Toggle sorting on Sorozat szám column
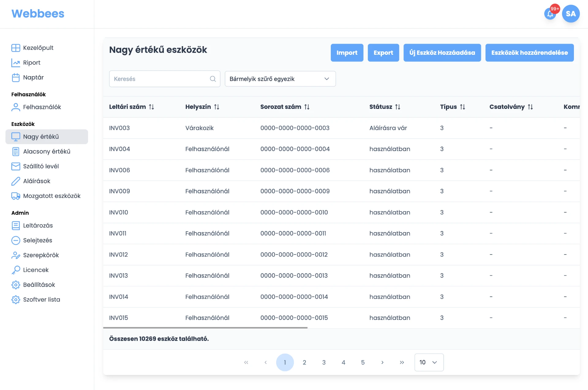Image resolution: width=588 pixels, height=390 pixels. (307, 107)
